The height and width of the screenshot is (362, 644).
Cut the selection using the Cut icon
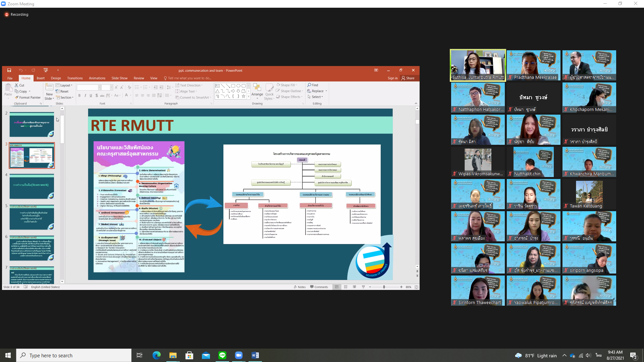point(19,85)
